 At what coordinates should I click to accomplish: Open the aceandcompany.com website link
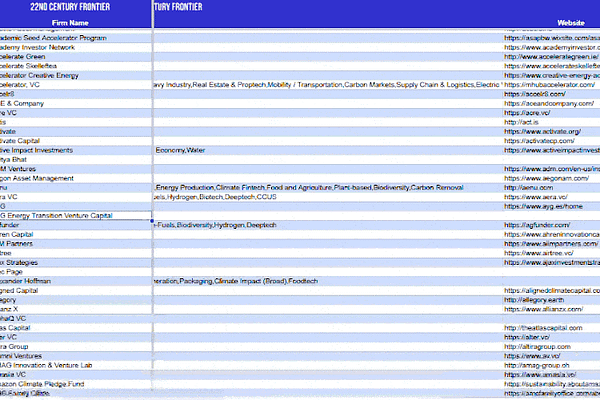549,103
